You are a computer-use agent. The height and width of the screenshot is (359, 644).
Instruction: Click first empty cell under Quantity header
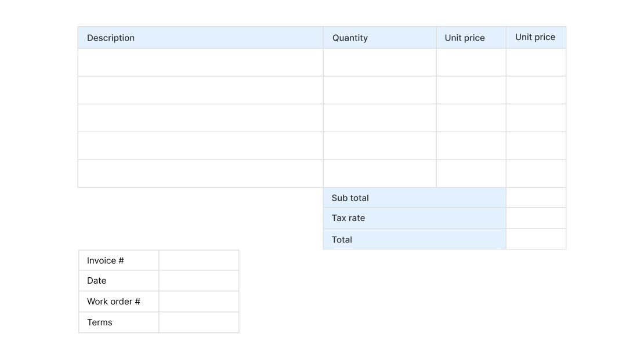[379, 63]
